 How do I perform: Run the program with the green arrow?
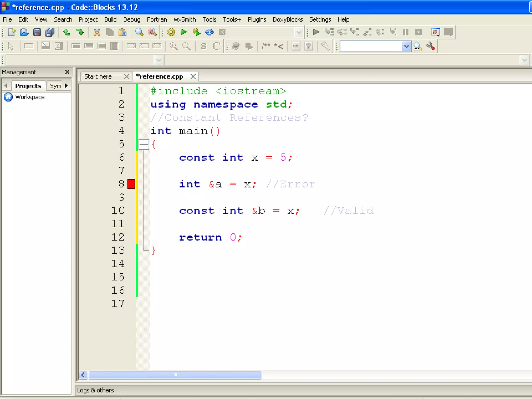coord(184,32)
